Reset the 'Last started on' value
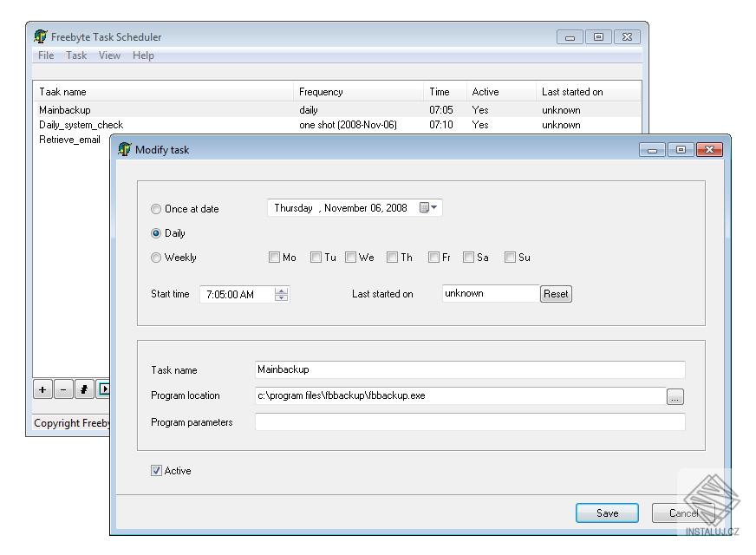Viewport: 756px width, 555px height. point(555,294)
